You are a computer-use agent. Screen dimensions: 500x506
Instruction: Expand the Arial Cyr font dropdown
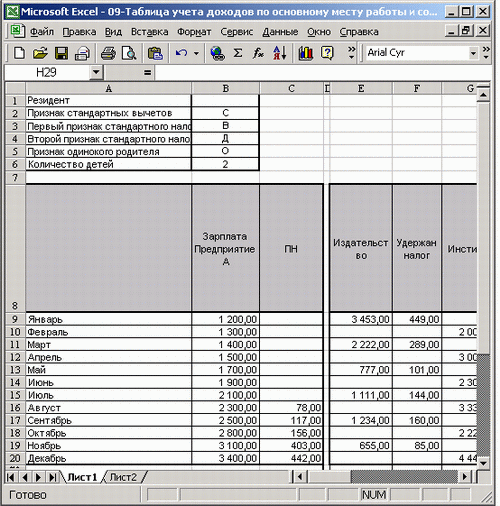tap(473, 53)
